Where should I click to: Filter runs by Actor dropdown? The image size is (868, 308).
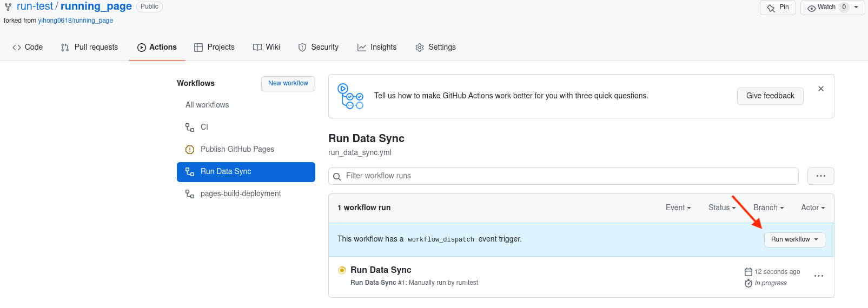click(x=812, y=207)
